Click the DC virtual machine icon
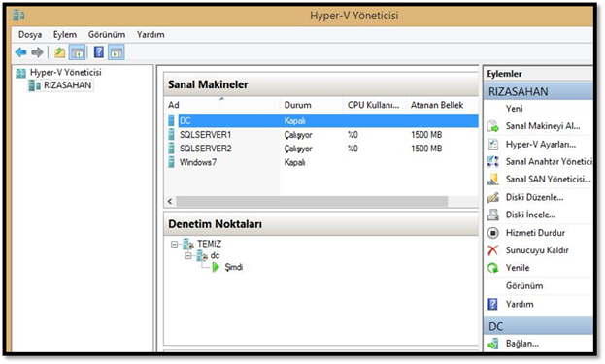The width and height of the screenshot is (605, 364). (x=171, y=120)
